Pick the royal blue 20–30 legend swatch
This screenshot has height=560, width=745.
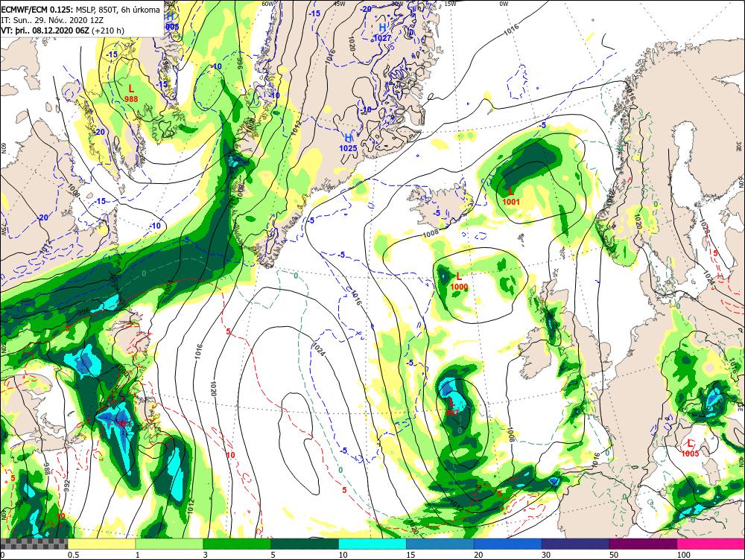click(x=508, y=544)
